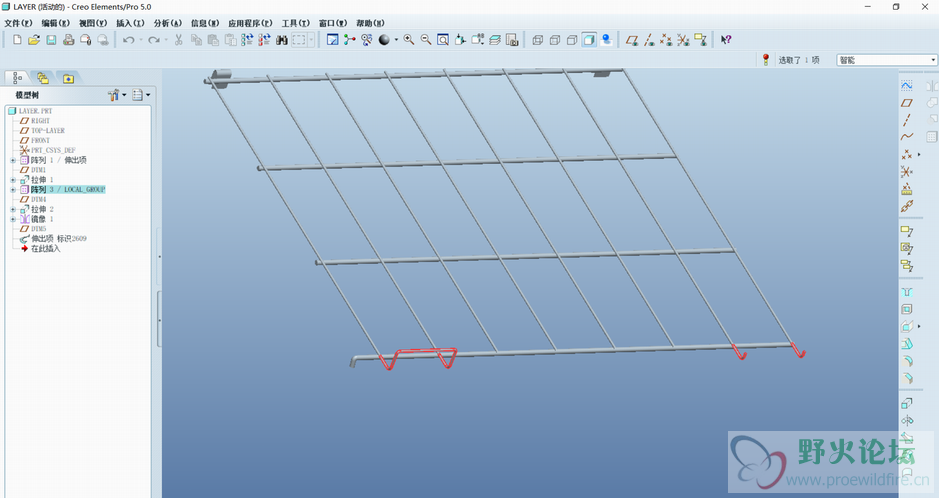The image size is (939, 498).
Task: Toggle datum planes display
Action: [x=631, y=40]
